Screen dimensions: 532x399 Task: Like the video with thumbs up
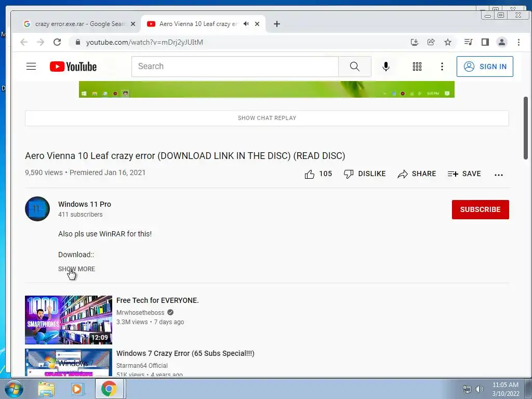pyautogui.click(x=318, y=174)
